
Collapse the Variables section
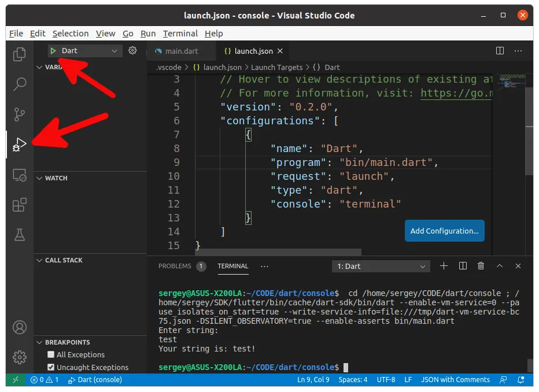click(39, 67)
